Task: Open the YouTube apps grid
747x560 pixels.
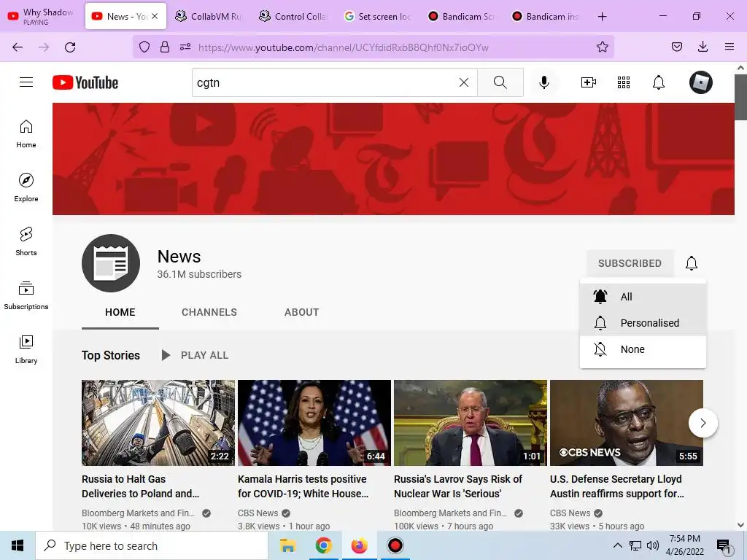Action: pos(623,82)
